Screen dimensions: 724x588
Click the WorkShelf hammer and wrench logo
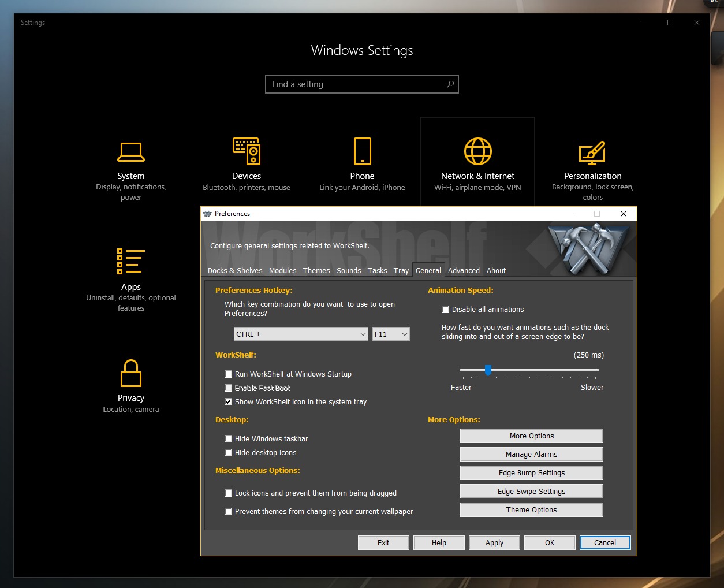click(x=588, y=249)
